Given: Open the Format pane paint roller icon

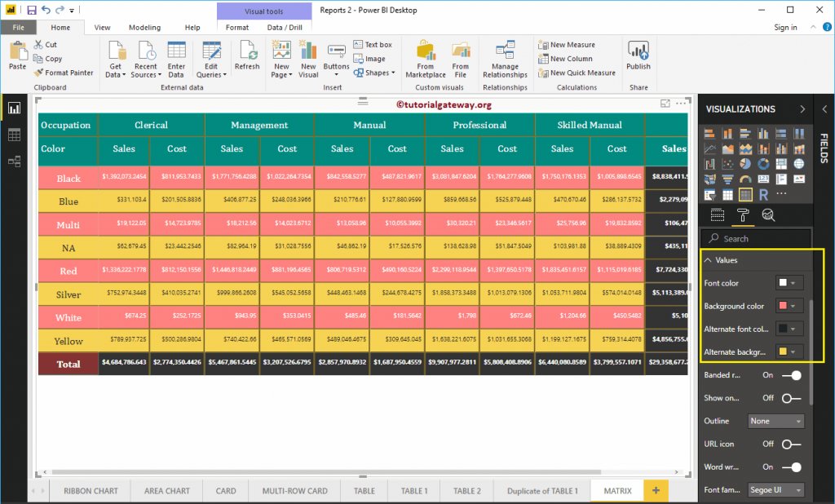Looking at the screenshot, I should tap(743, 214).
